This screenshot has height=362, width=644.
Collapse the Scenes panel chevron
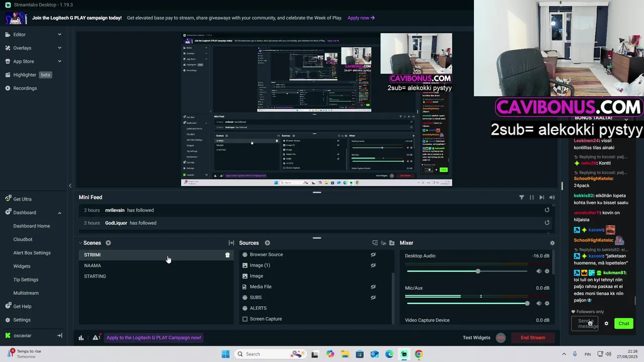click(x=80, y=243)
